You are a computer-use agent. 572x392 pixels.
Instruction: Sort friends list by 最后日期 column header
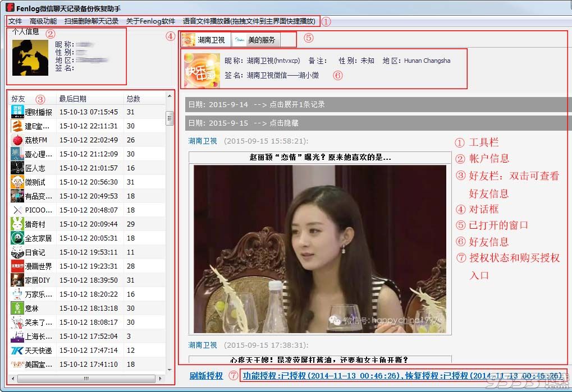point(73,99)
